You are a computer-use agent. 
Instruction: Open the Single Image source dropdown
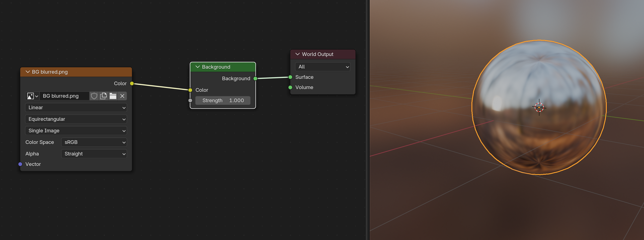76,131
